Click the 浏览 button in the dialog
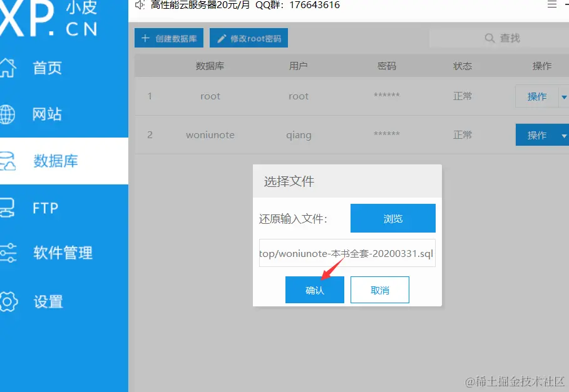This screenshot has width=569, height=392. pos(392,218)
